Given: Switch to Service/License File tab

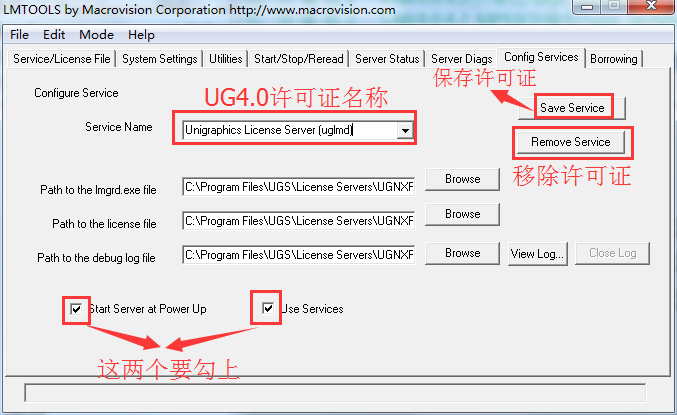Looking at the screenshot, I should (62, 59).
